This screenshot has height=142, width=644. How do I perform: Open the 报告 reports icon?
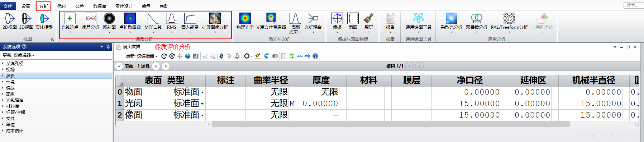coord(390,18)
